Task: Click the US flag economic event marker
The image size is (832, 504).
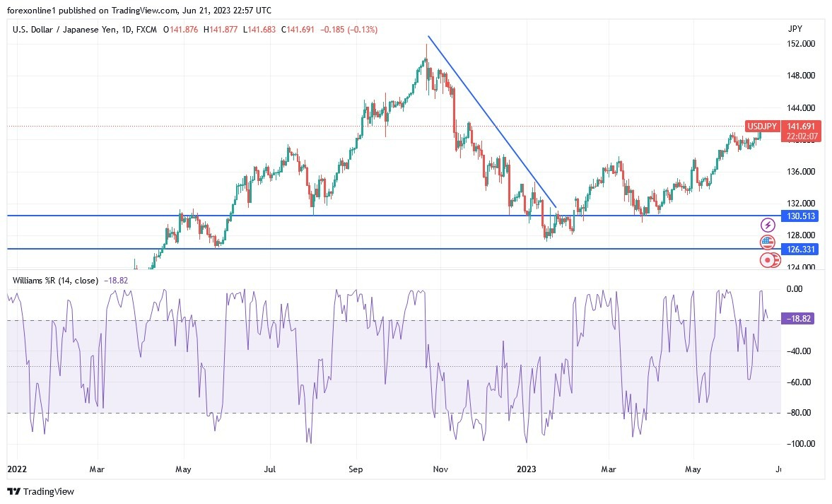Action: [768, 242]
